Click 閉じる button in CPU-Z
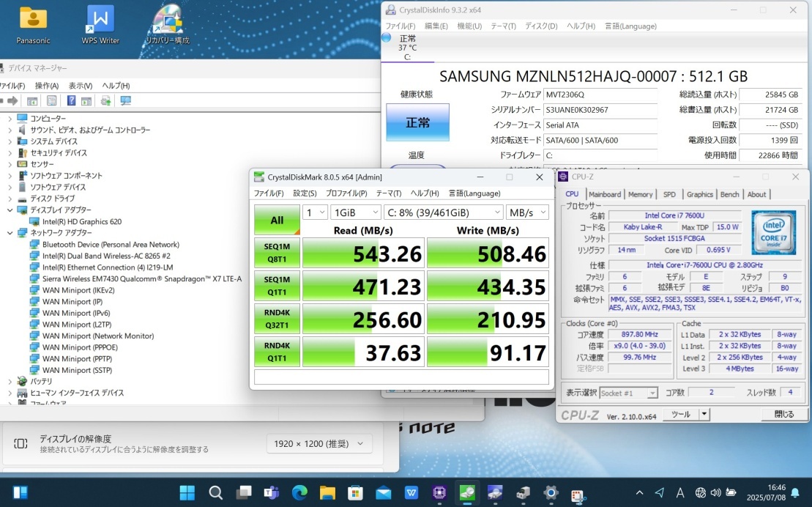This screenshot has width=812, height=507. 783,414
